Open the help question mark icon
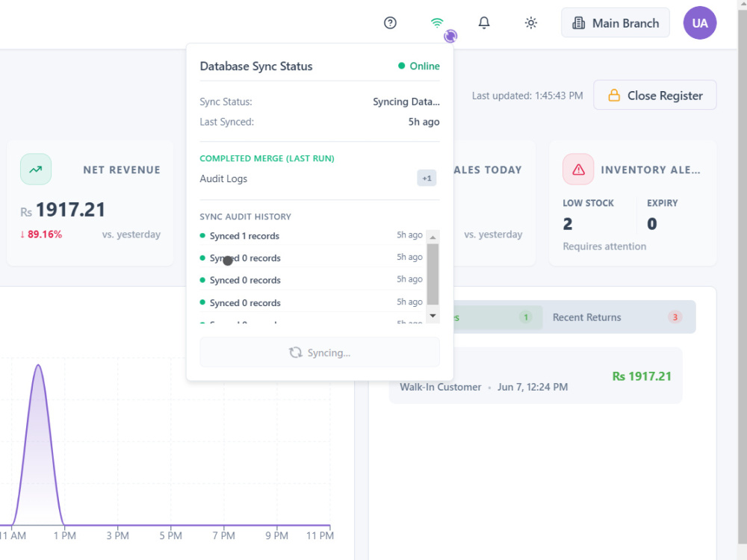Image resolution: width=747 pixels, height=560 pixels. tap(390, 23)
